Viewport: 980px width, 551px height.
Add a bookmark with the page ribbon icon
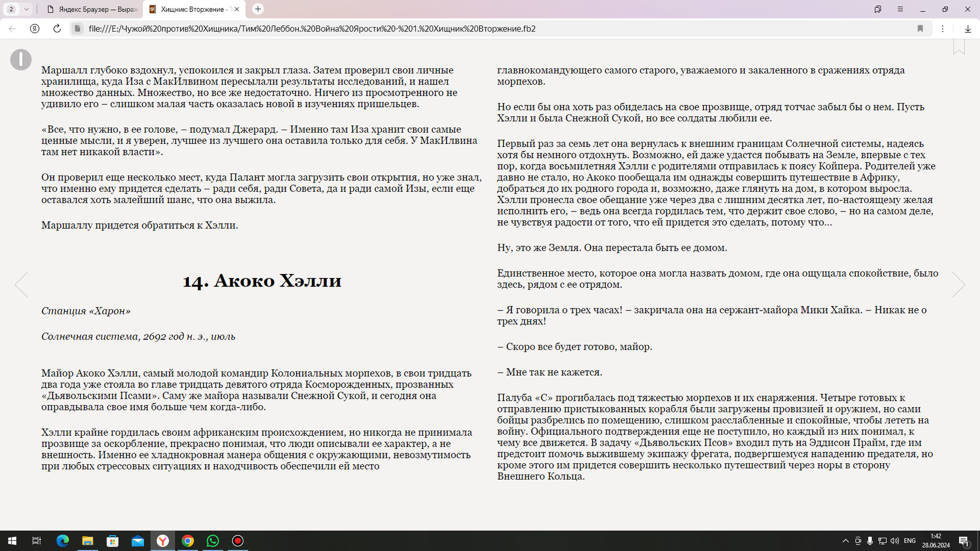click(x=959, y=46)
